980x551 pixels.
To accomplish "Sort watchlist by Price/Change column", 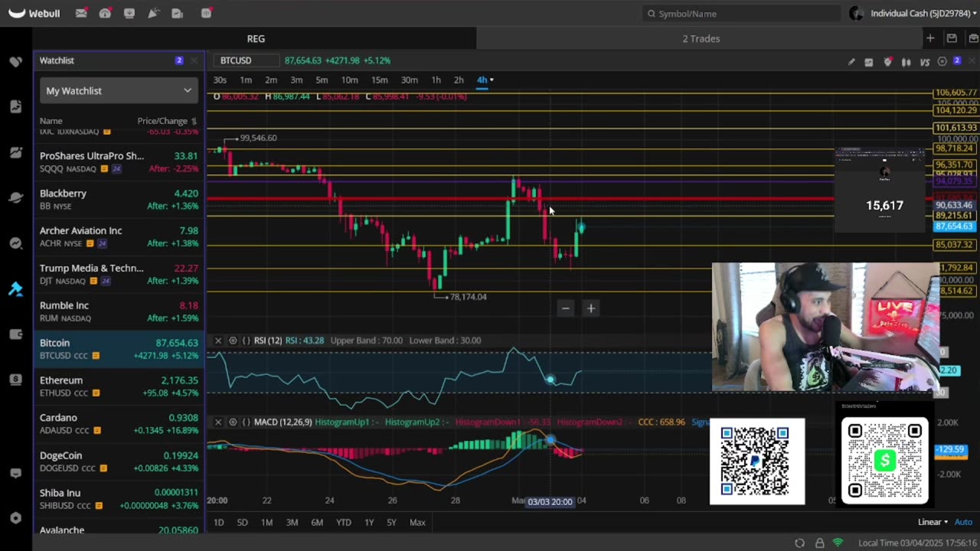I will click(x=167, y=121).
